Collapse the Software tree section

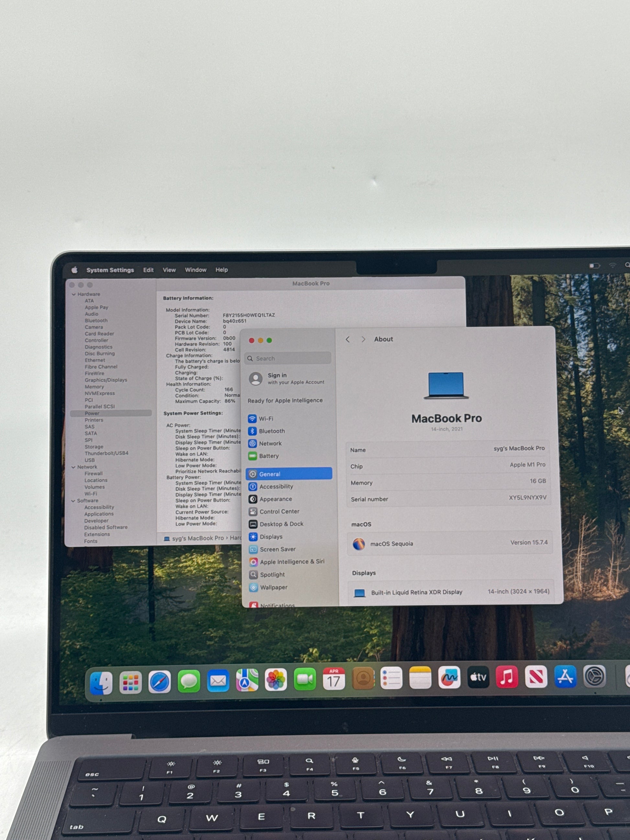click(73, 501)
